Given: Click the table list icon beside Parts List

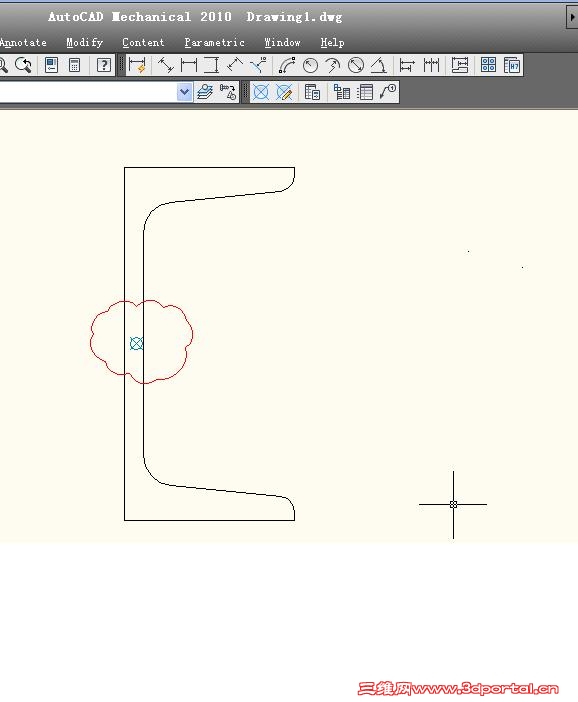Looking at the screenshot, I should [365, 93].
